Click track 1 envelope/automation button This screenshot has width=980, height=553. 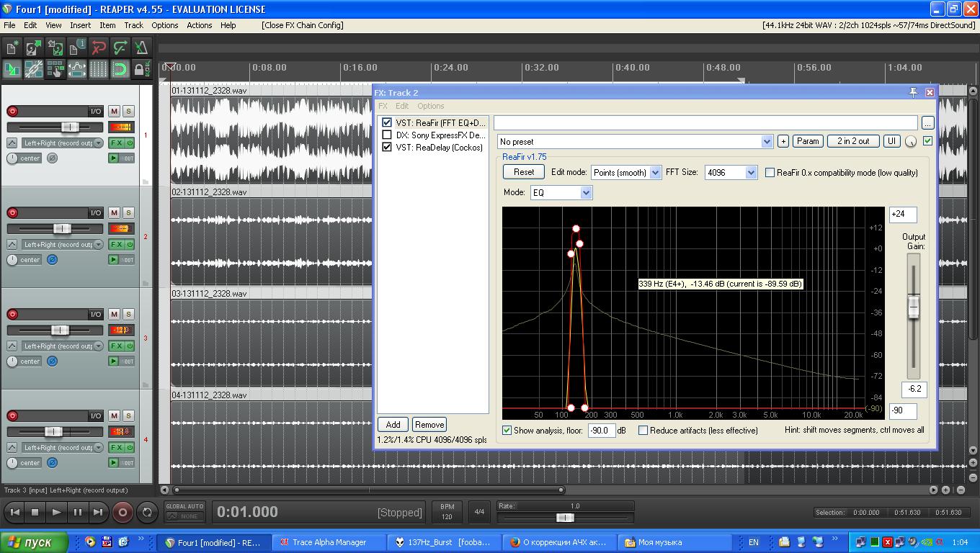point(12,143)
